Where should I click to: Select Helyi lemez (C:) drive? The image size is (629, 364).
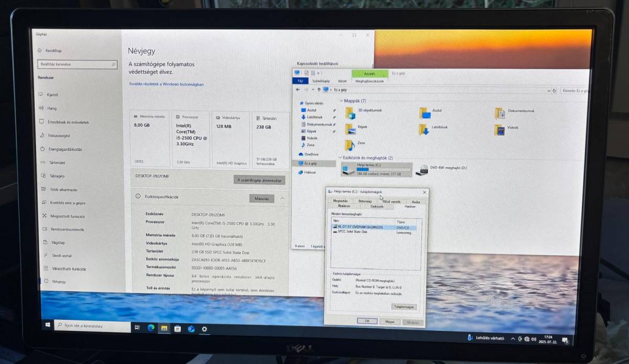pyautogui.click(x=377, y=169)
